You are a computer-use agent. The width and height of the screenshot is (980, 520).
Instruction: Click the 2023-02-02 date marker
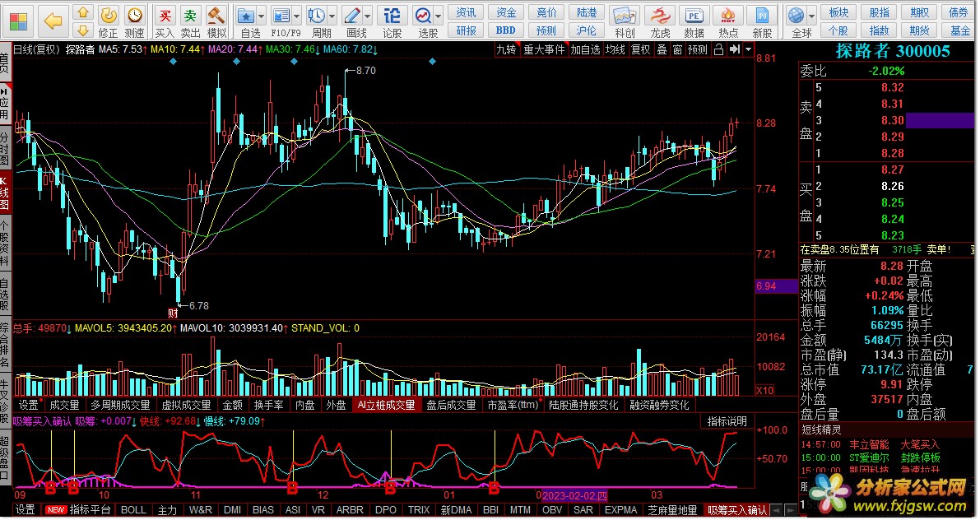pos(575,495)
